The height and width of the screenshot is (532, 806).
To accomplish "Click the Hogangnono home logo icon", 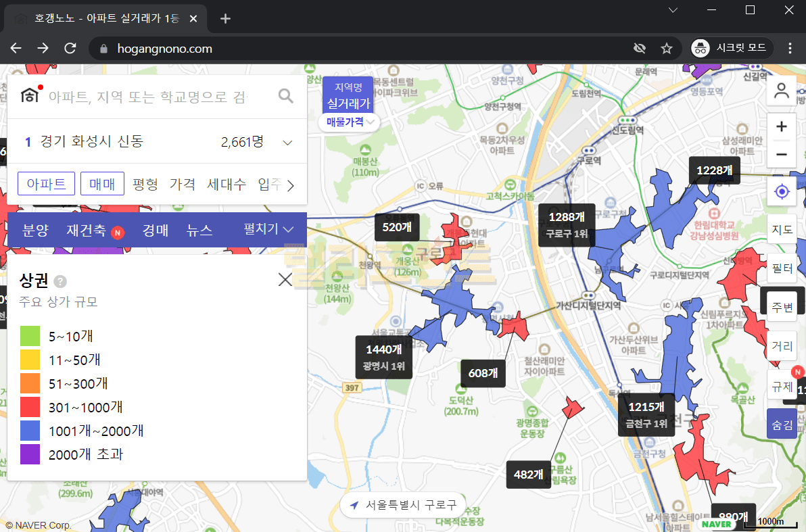I will (x=30, y=96).
